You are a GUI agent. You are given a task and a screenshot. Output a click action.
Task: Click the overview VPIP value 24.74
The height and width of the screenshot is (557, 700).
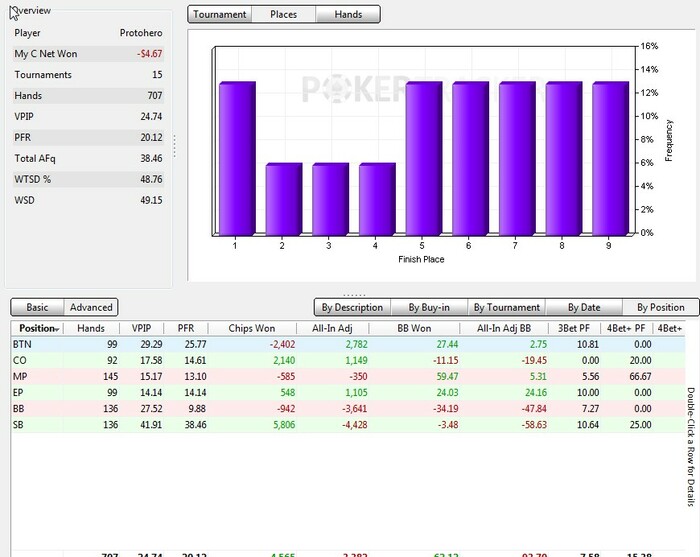151,116
